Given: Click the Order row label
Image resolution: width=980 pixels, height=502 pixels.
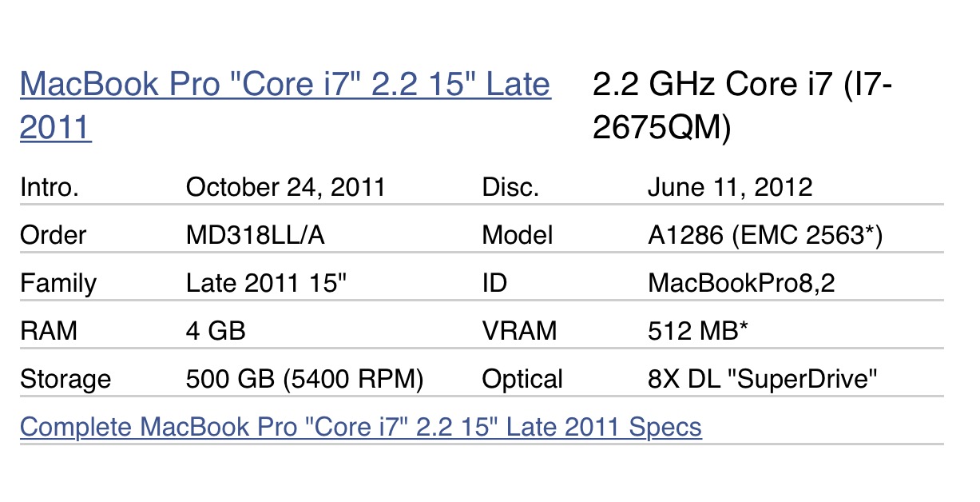Looking at the screenshot, I should tap(53, 236).
